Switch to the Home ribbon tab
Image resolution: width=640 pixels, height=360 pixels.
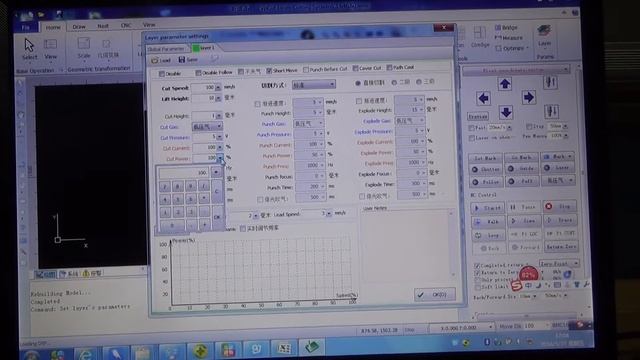(x=53, y=27)
